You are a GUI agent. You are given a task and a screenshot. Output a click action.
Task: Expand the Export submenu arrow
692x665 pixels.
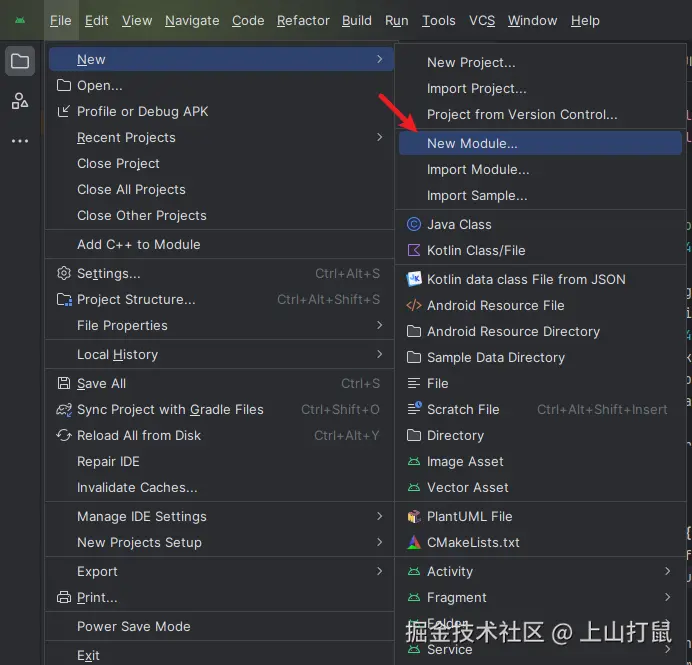[x=379, y=571]
